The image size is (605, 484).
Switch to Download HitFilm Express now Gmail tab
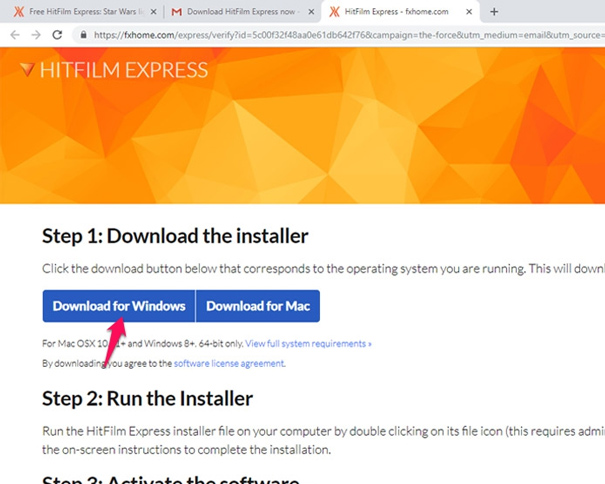[242, 12]
